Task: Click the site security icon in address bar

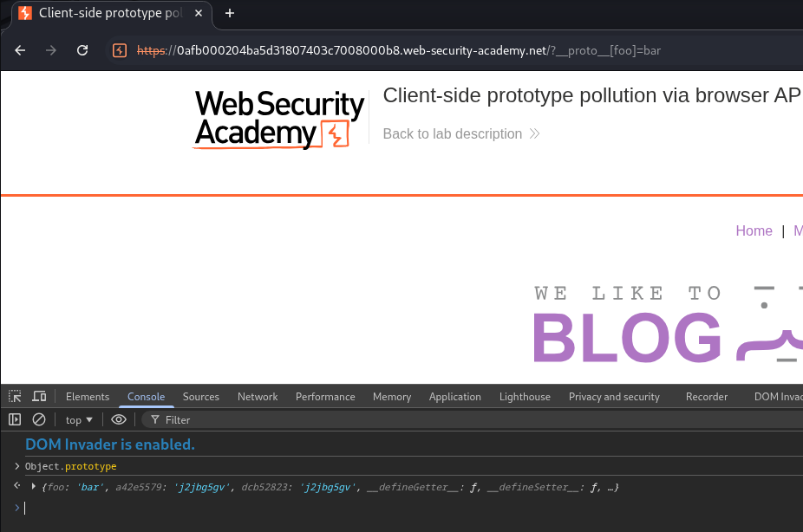Action: coord(121,50)
